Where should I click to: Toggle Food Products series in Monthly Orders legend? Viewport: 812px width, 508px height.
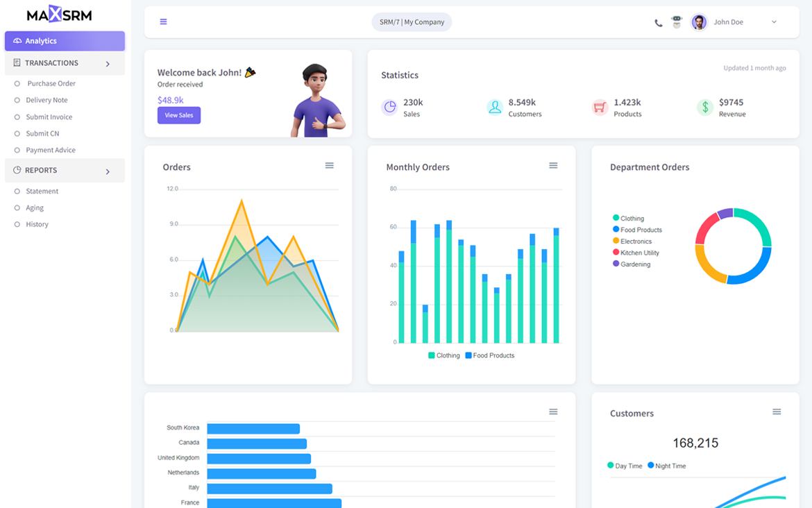tap(490, 355)
